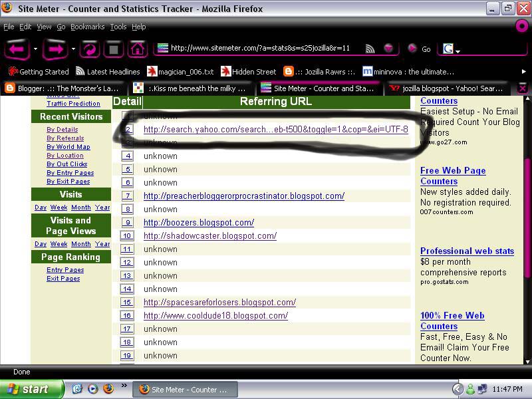The image size is (532, 399).
Task: Open the magician_006.txt bookmark
Action: click(180, 72)
